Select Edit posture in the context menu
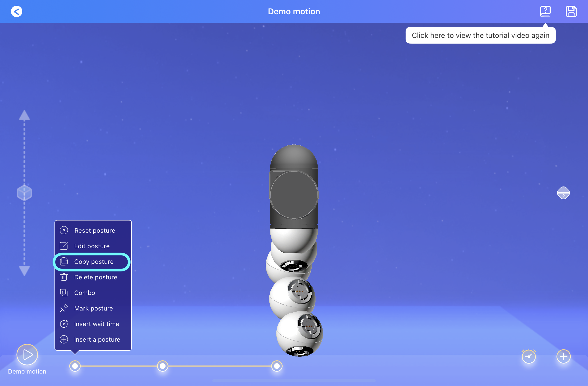The height and width of the screenshot is (386, 588). pos(92,246)
